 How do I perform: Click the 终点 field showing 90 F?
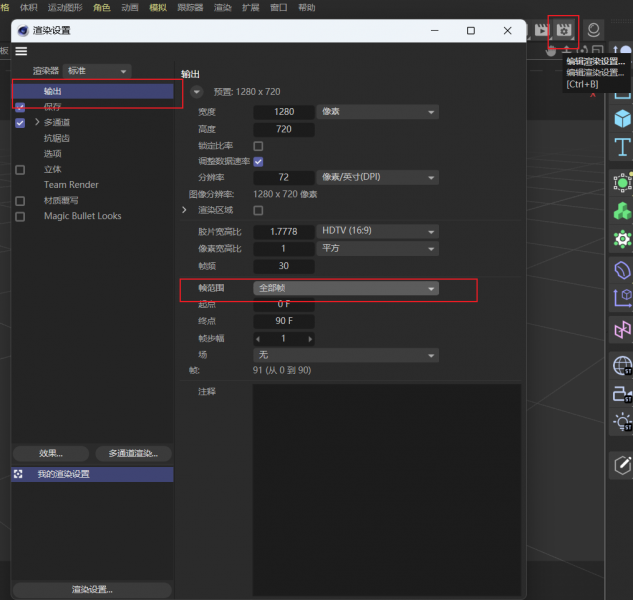(x=284, y=321)
